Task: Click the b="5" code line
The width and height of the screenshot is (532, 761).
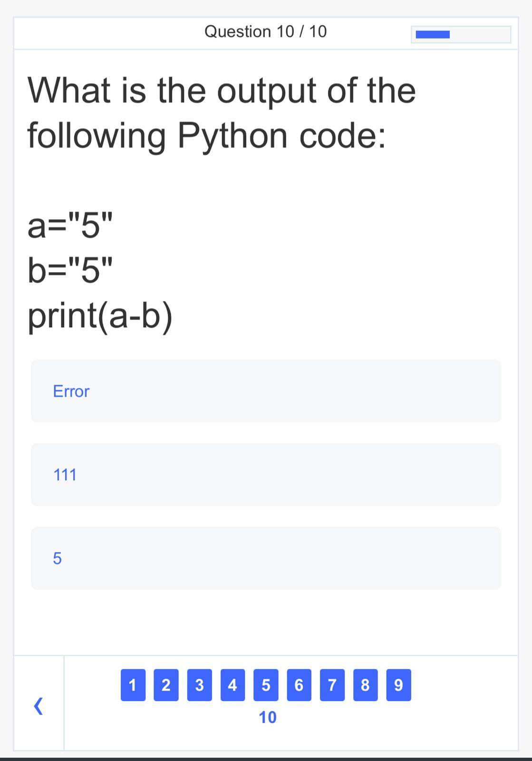Action: tap(71, 270)
